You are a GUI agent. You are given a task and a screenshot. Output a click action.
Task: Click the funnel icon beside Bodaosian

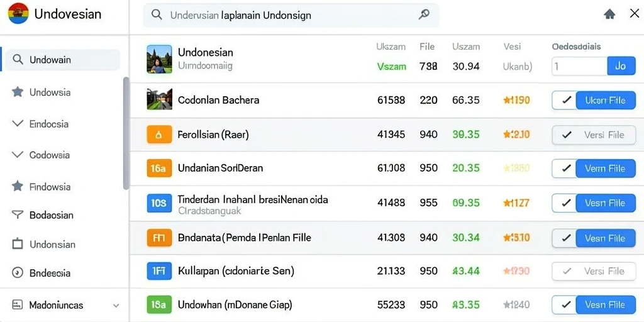18,214
